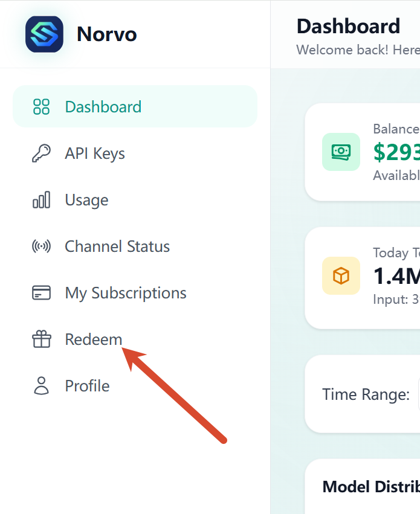Click the Usage bar chart icon
The height and width of the screenshot is (514, 420).
pos(41,200)
